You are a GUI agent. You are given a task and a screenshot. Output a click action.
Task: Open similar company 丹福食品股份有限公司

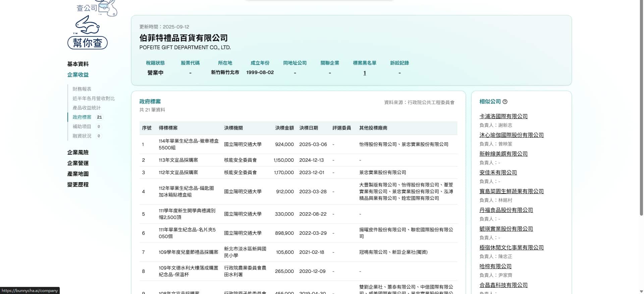click(x=506, y=210)
